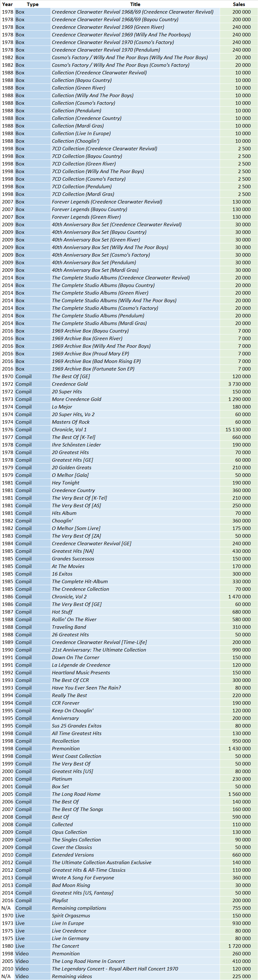Select the 'The Concert' live album title

(x=65, y=946)
